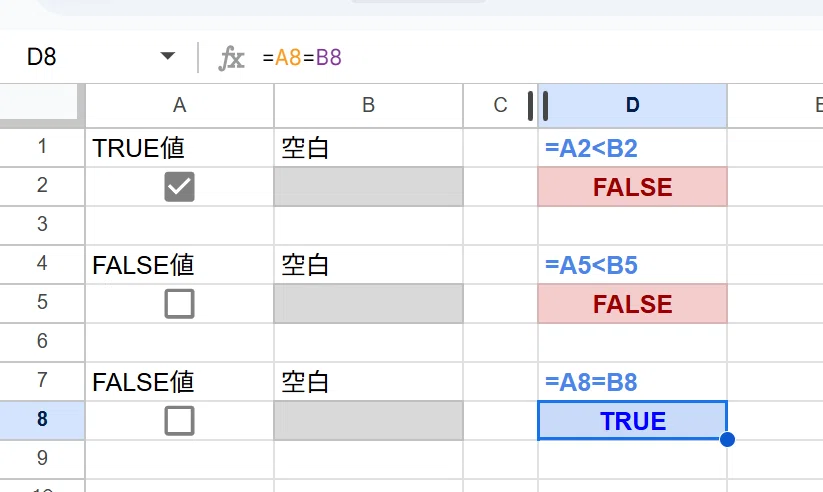This screenshot has height=492, width=823.
Task: Tick the empty checkbox in cell A8
Action: coord(180,421)
